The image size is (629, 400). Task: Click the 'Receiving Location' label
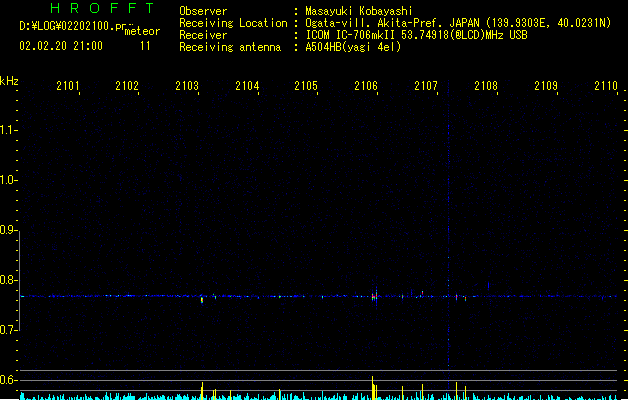233,23
